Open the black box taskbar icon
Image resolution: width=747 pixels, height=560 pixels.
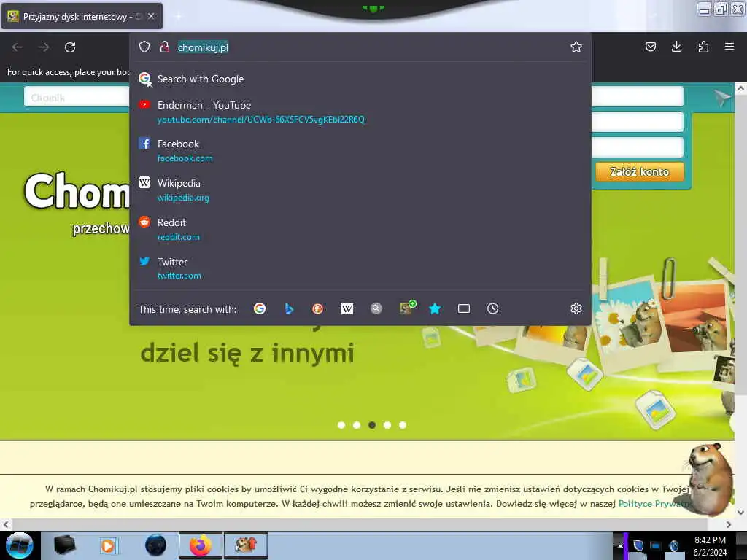pyautogui.click(x=64, y=545)
